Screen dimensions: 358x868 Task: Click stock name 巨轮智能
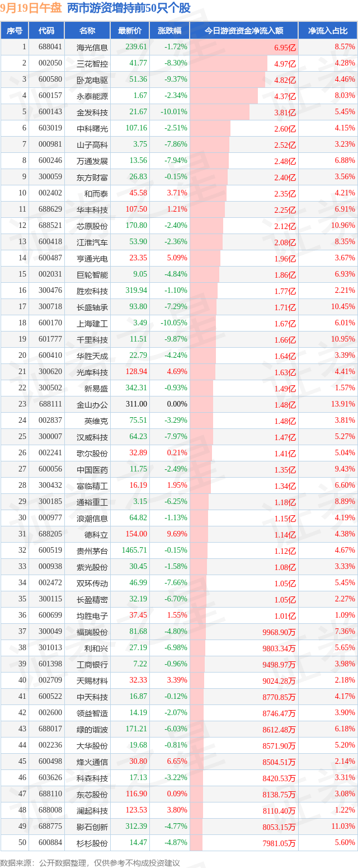92,275
